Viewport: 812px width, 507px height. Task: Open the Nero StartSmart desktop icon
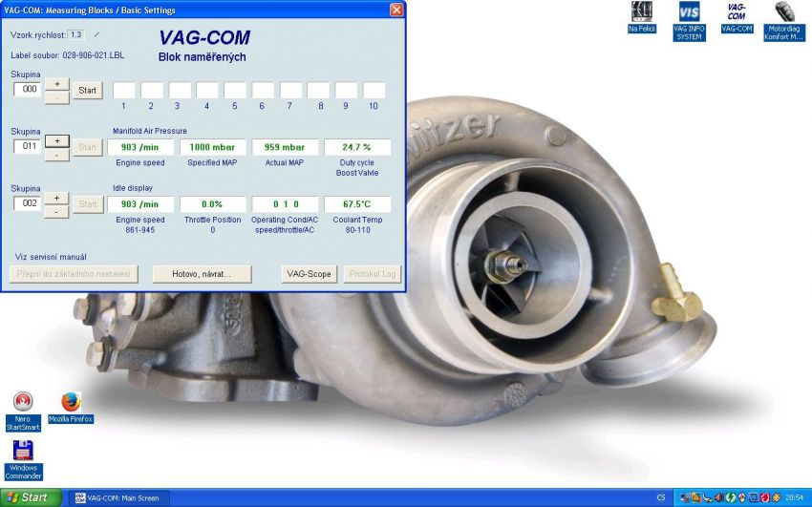pos(23,412)
